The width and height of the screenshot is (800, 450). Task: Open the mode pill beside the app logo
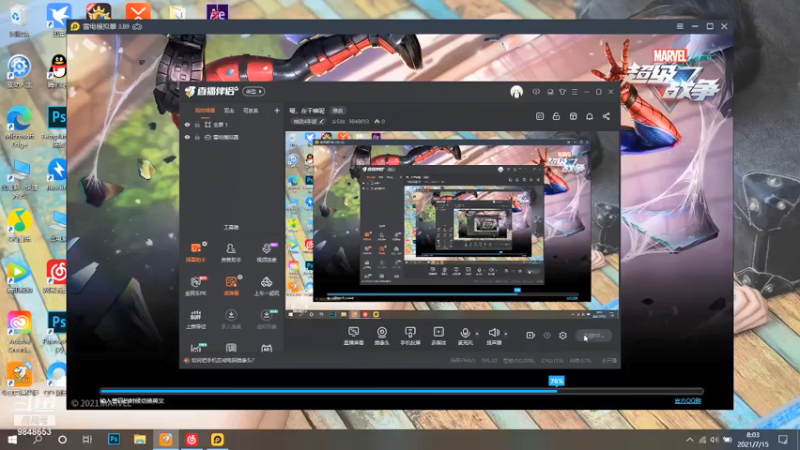point(254,92)
